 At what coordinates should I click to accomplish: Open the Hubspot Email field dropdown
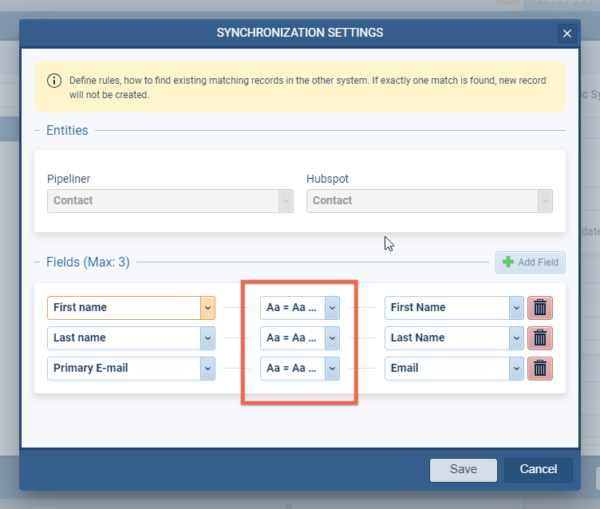click(x=516, y=368)
